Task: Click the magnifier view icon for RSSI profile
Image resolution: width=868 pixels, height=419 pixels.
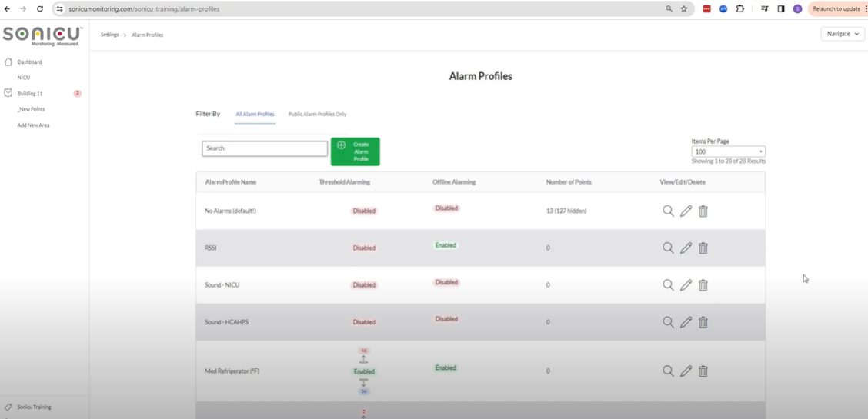Action: pos(668,248)
